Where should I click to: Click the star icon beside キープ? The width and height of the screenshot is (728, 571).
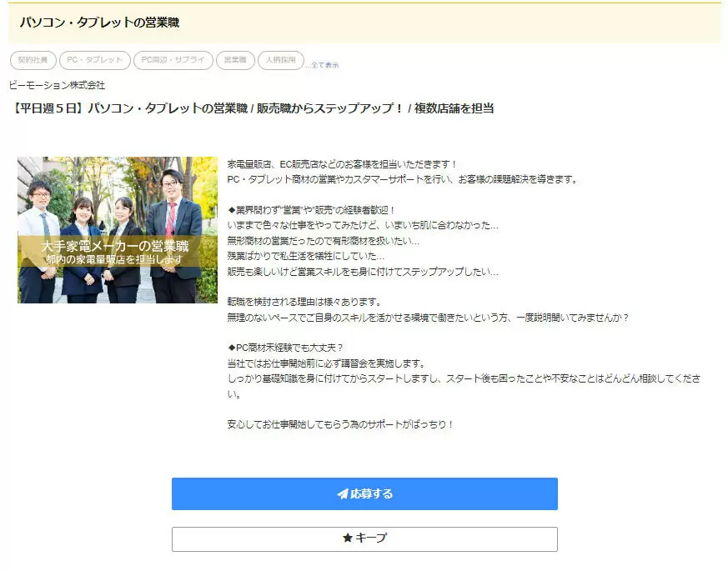tap(347, 538)
